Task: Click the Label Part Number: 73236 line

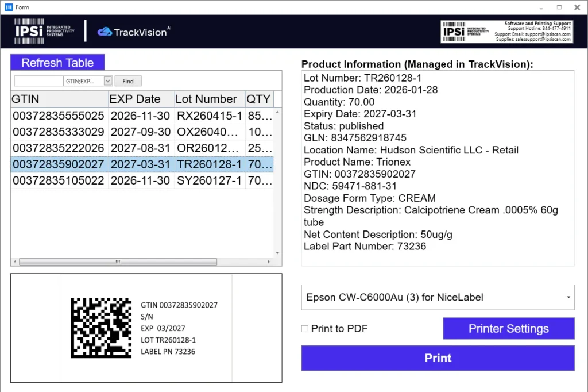Action: (x=365, y=247)
